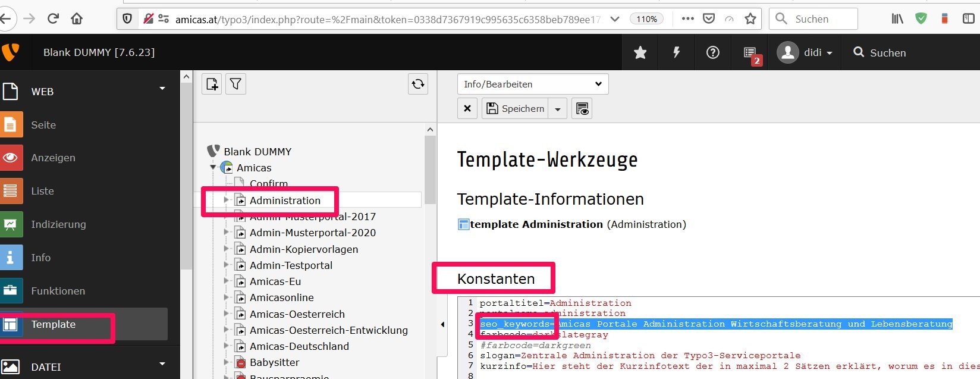Select Blank DUMMY root in page tree

coord(257,152)
